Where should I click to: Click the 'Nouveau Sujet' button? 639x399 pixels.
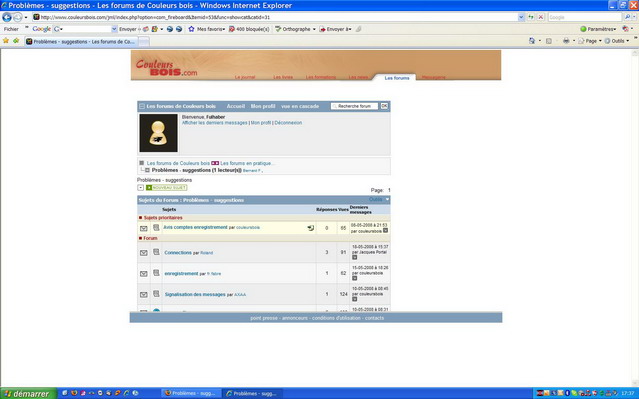click(x=166, y=187)
